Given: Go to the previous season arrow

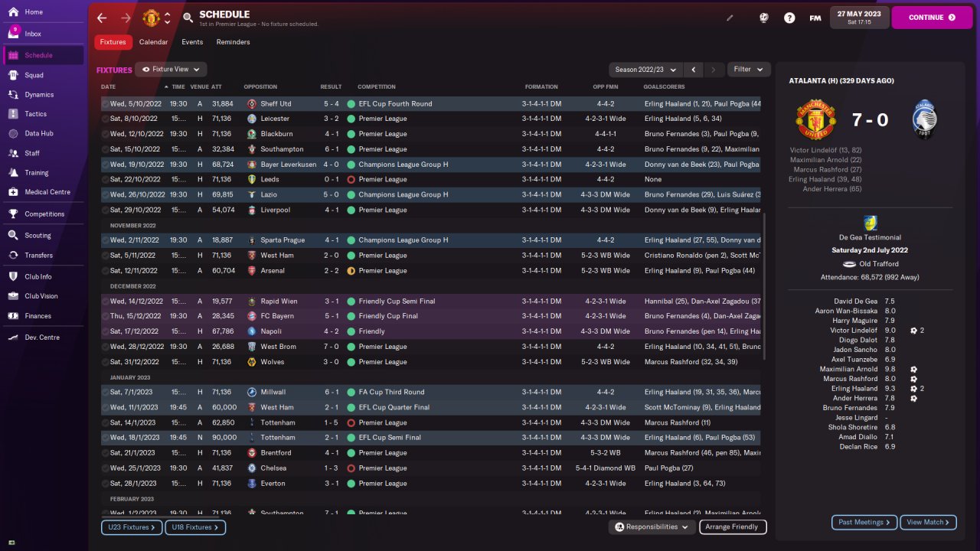Looking at the screenshot, I should point(694,70).
